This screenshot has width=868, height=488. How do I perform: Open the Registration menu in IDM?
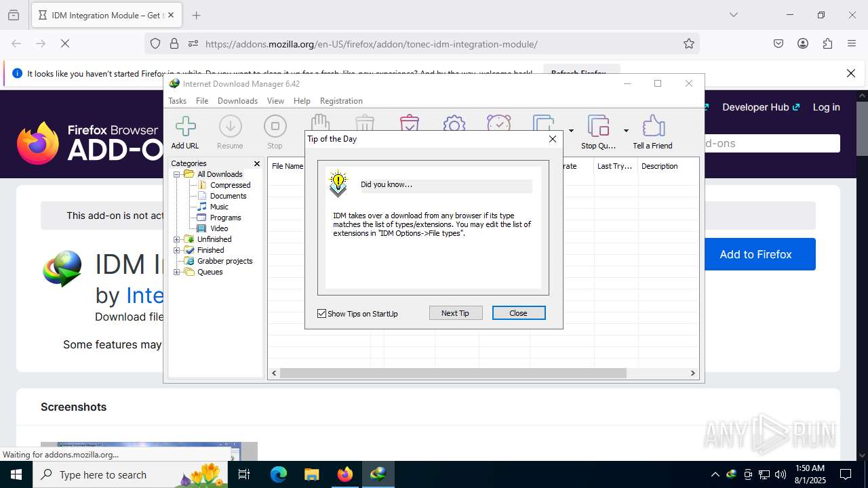point(341,101)
